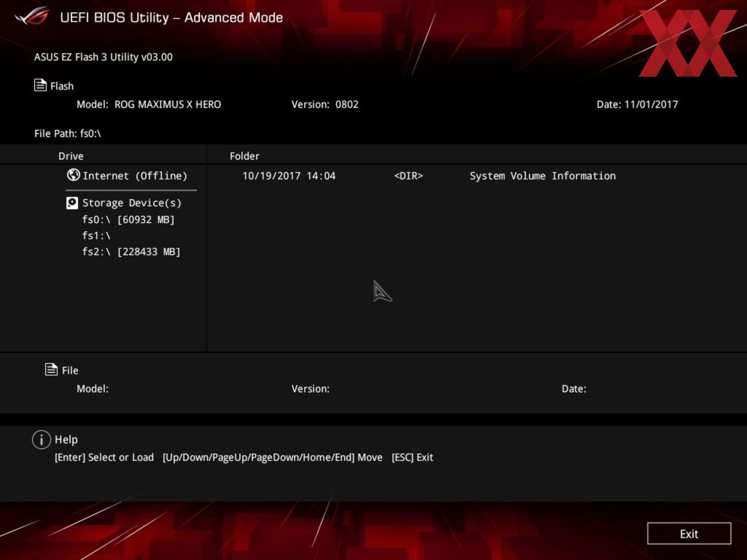Click the File section Model label
The height and width of the screenshot is (560, 747).
92,389
